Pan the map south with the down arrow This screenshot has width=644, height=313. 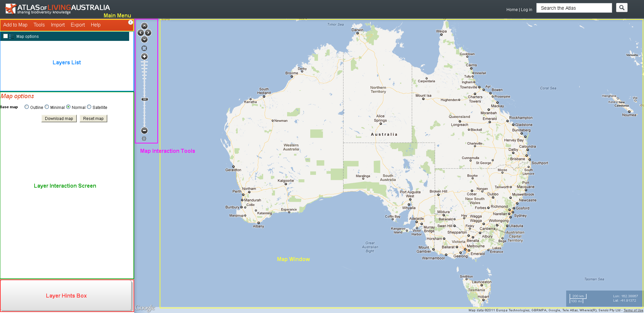[x=144, y=39]
